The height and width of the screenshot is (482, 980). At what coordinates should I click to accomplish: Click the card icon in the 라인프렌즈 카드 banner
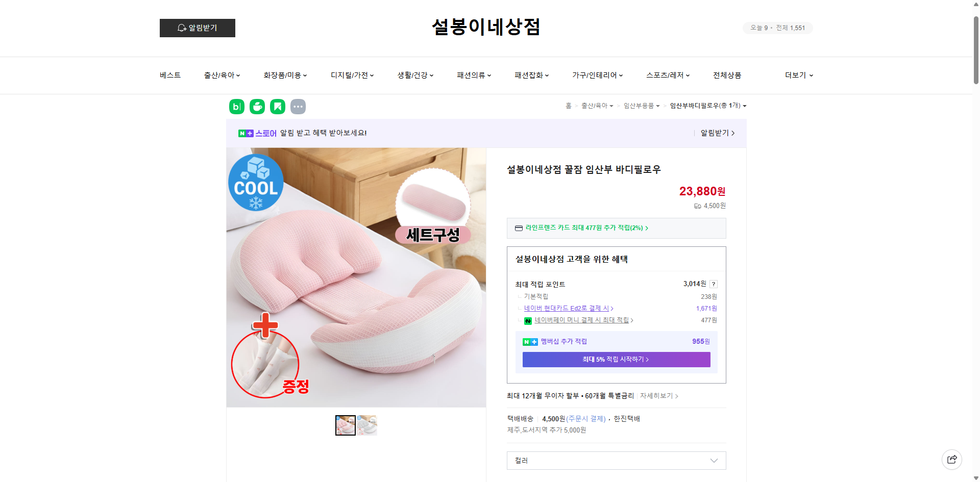(x=518, y=228)
